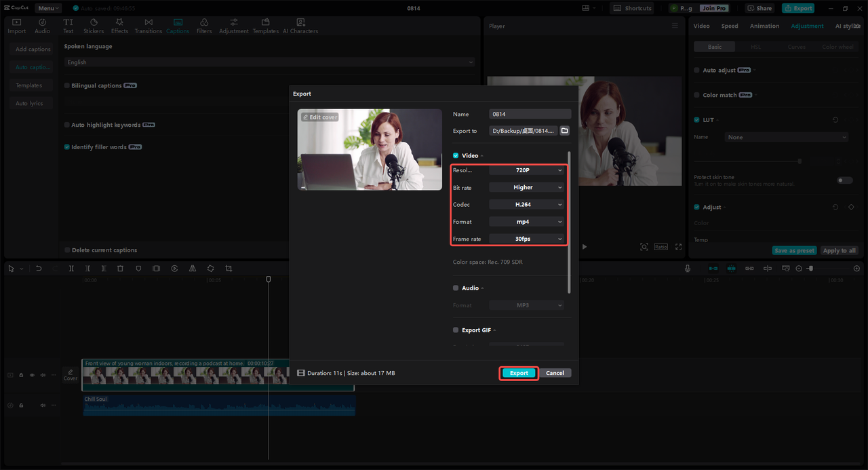
Task: Open the folder browse icon next to Export to
Action: click(x=564, y=131)
